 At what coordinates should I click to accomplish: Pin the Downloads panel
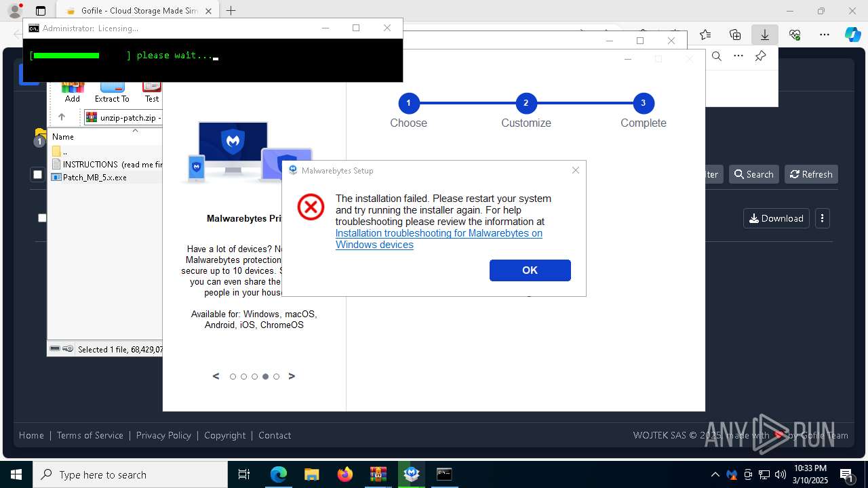pos(760,56)
